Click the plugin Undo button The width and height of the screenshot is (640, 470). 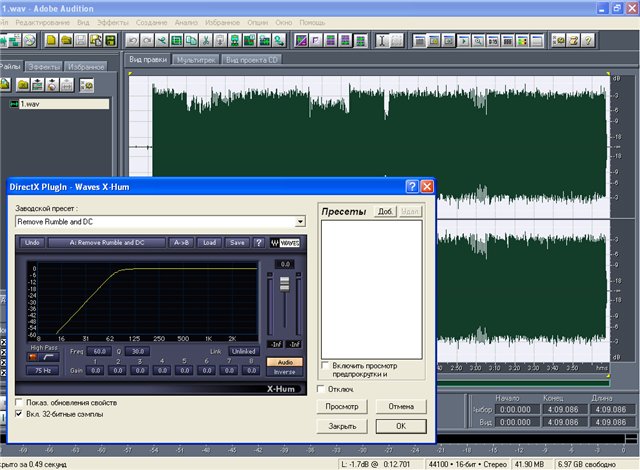(32, 242)
